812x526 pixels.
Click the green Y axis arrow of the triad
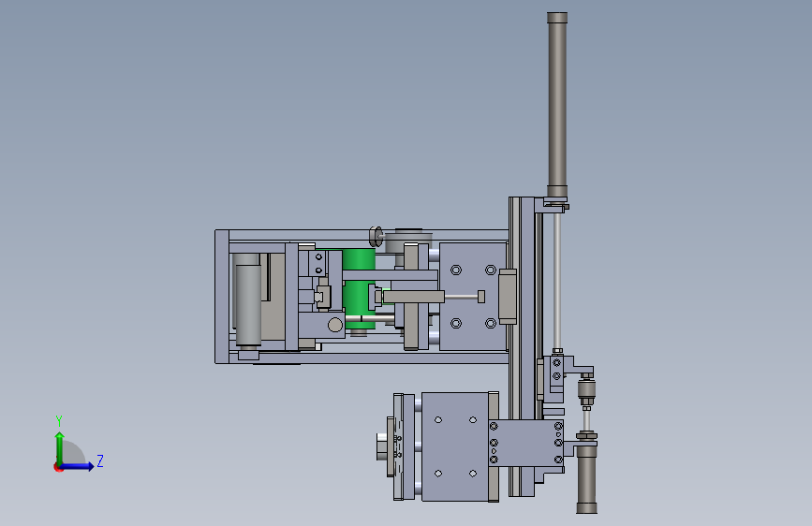pos(60,447)
